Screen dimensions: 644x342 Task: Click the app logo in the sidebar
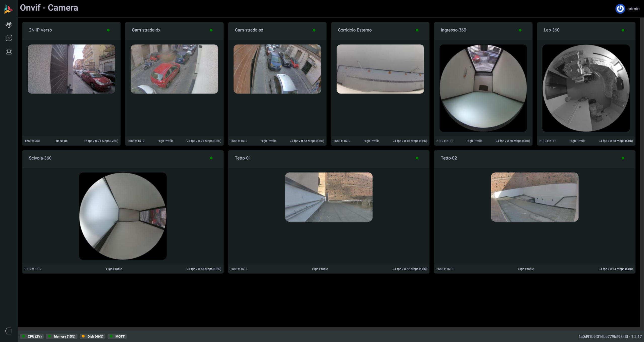(x=9, y=9)
